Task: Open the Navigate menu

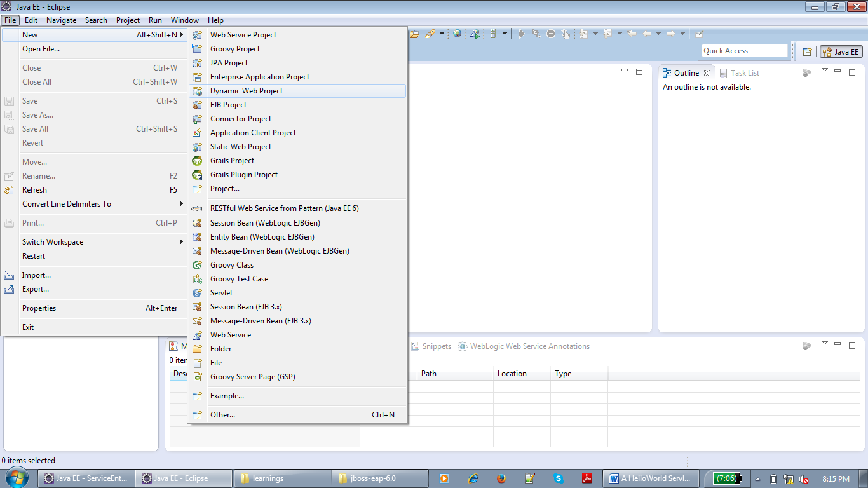Action: (x=62, y=20)
